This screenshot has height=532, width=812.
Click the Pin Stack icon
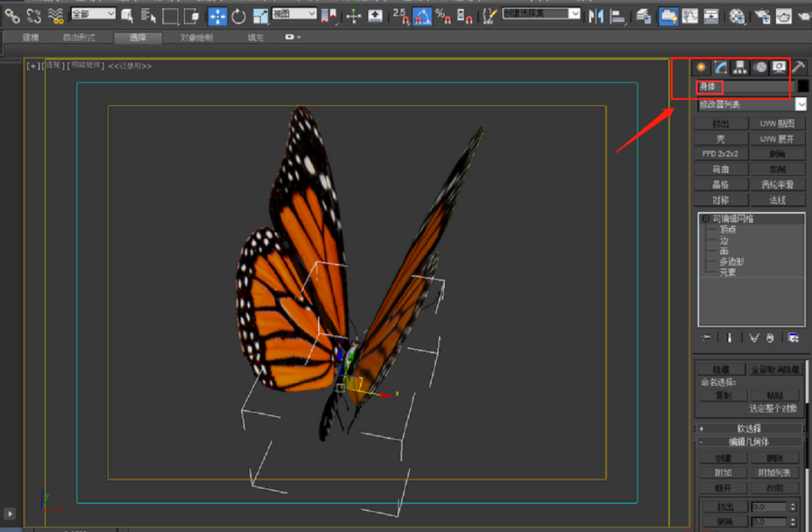[706, 338]
